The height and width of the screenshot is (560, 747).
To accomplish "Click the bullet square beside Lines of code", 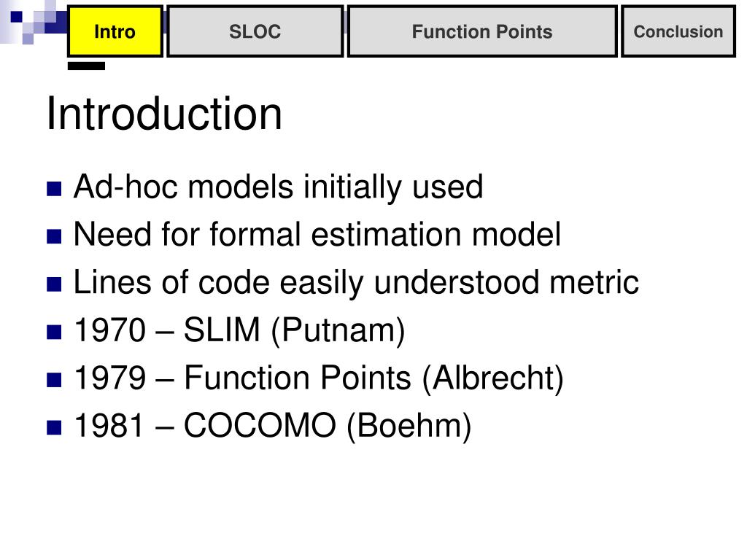I will (54, 284).
